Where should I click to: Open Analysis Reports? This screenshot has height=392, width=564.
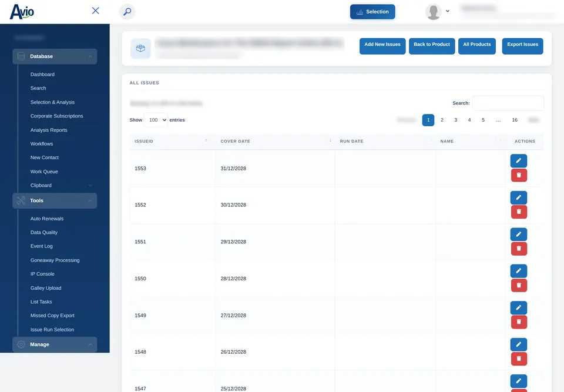tap(49, 130)
